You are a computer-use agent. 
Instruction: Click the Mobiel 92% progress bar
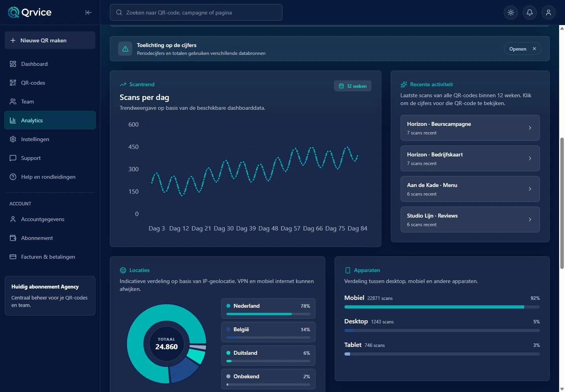[x=442, y=307]
